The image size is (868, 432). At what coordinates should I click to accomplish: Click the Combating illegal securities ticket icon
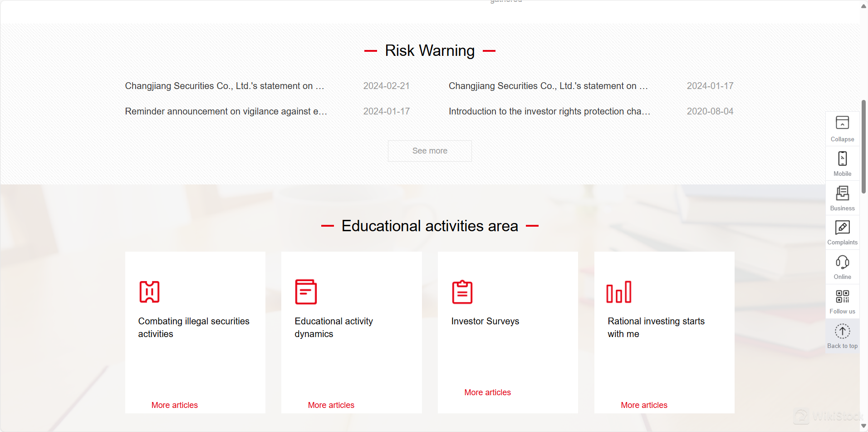pyautogui.click(x=149, y=292)
